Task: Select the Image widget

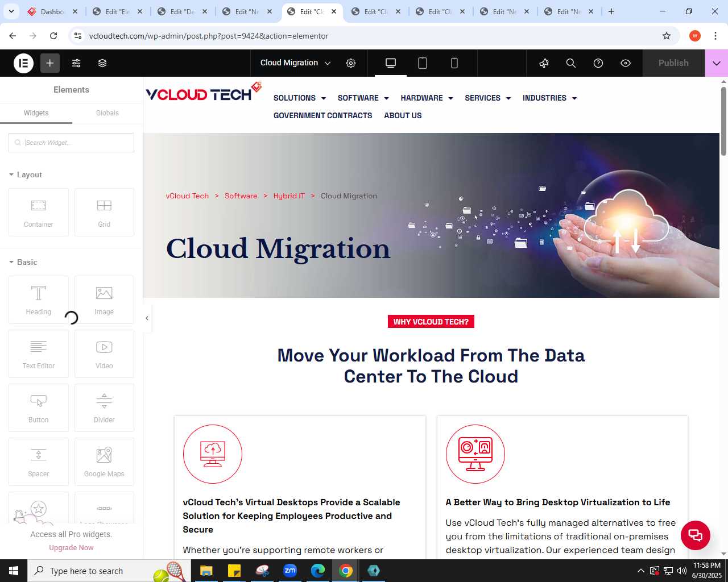Action: click(x=104, y=300)
